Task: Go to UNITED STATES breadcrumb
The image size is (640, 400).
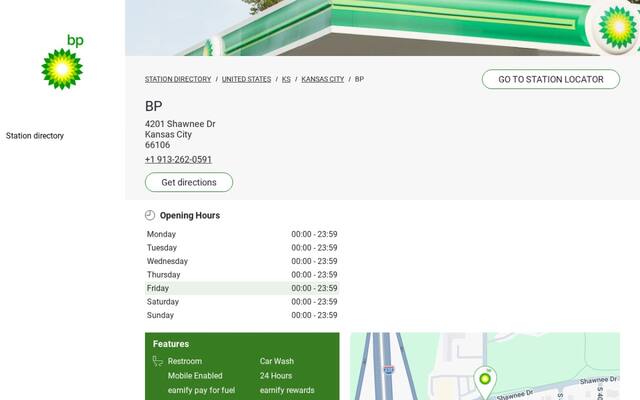Action: click(247, 79)
